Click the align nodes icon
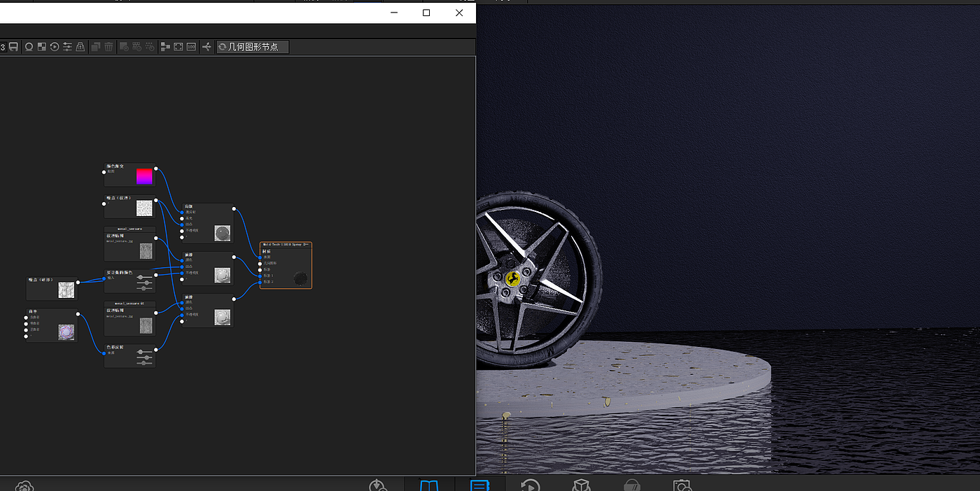This screenshot has width=980, height=491. 165,47
